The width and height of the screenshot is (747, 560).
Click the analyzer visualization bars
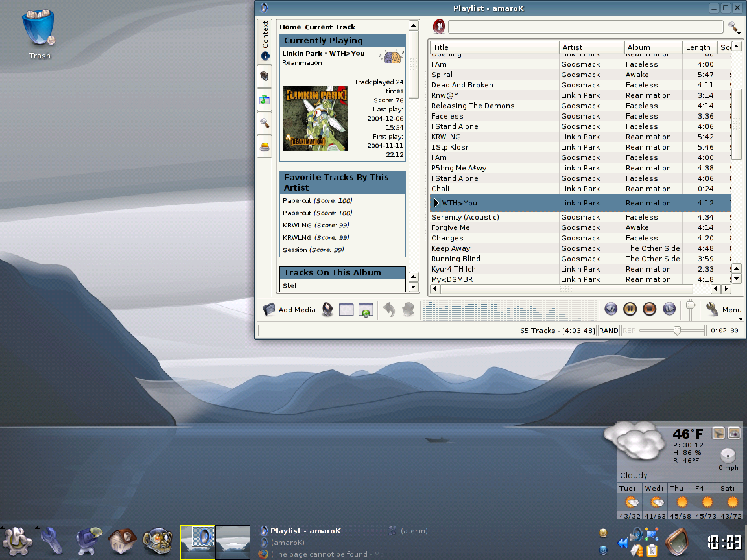[509, 310]
